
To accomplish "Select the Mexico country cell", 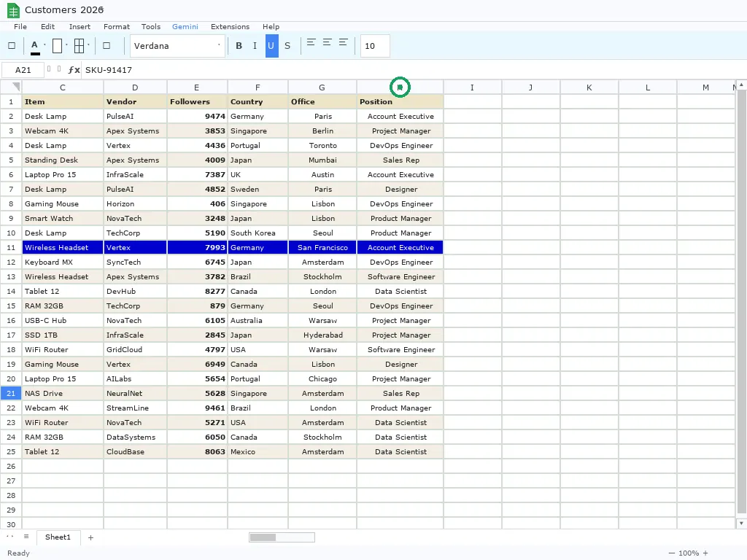I will click(258, 452).
